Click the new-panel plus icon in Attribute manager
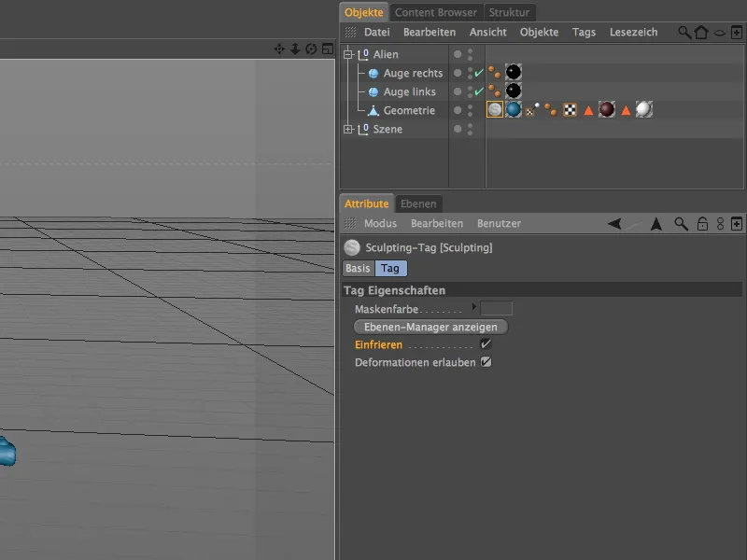Viewport: 747px width, 560px height. pos(737,223)
